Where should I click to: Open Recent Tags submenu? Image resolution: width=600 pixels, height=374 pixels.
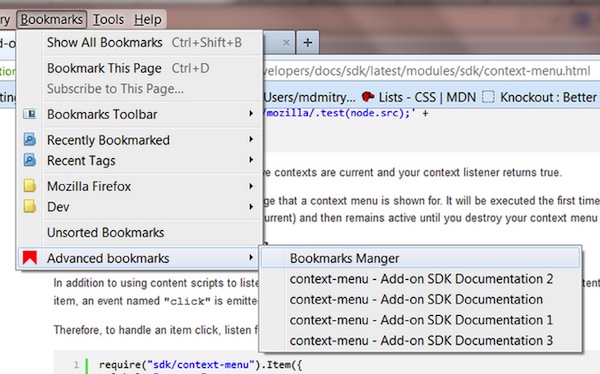point(140,161)
